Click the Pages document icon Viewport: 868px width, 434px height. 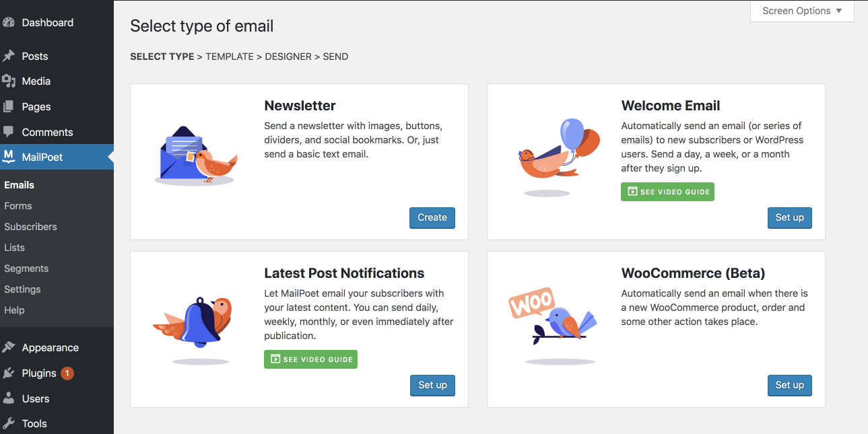click(x=11, y=106)
